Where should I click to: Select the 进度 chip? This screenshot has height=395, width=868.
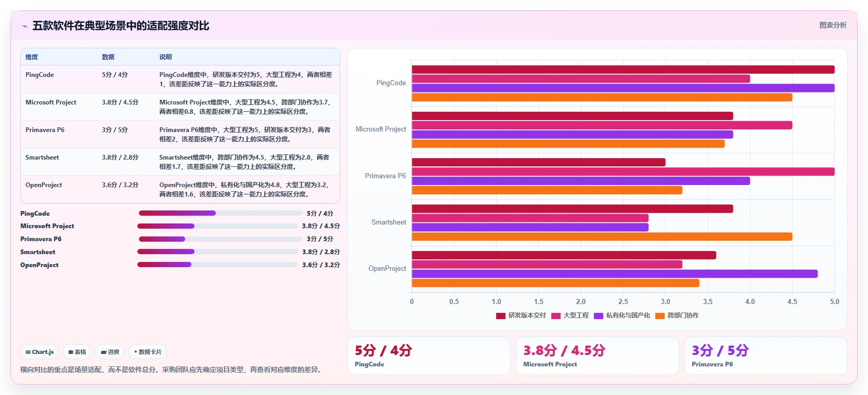click(110, 352)
